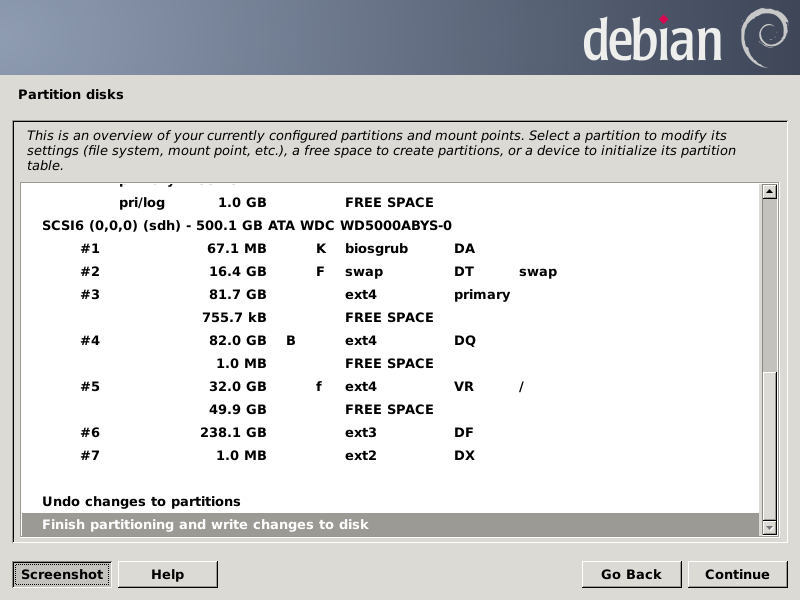The height and width of the screenshot is (600, 800).
Task: Select partition #3 ext4 81.7 GB
Action: coord(300,294)
